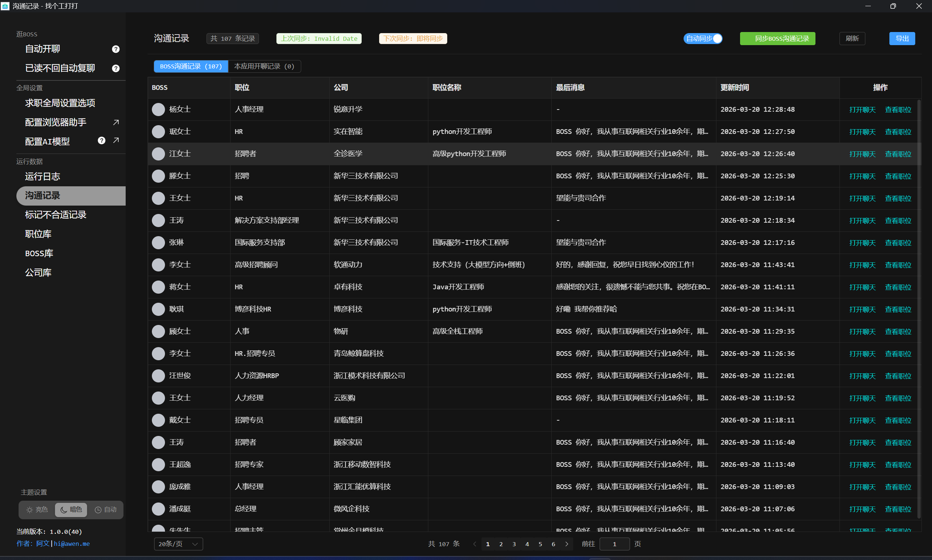Click the page number jump input field
The height and width of the screenshot is (560, 932).
(614, 544)
